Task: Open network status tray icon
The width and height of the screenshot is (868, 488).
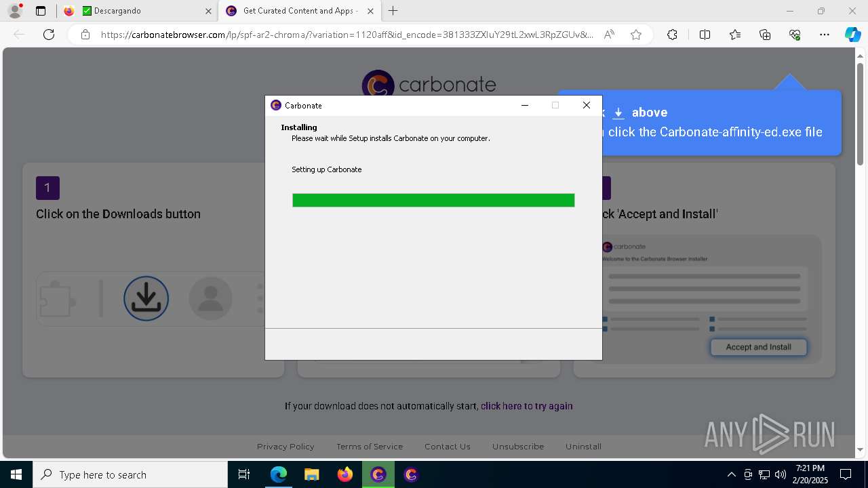Action: pyautogui.click(x=764, y=474)
